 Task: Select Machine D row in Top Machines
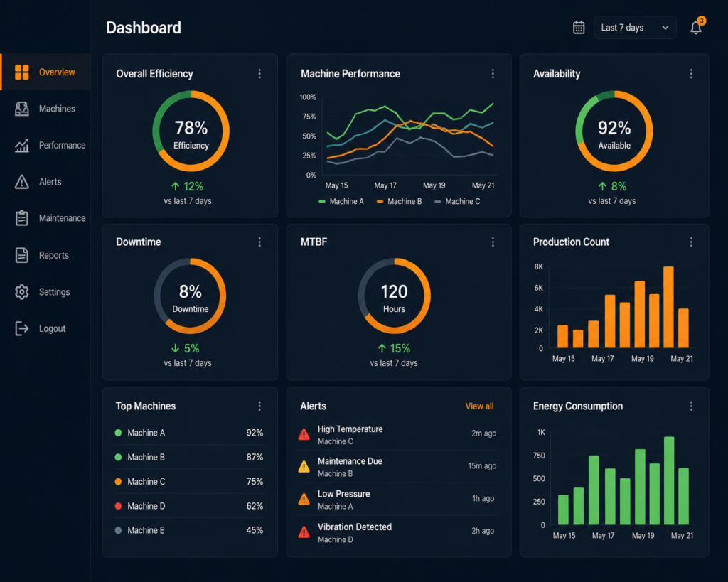tap(189, 506)
